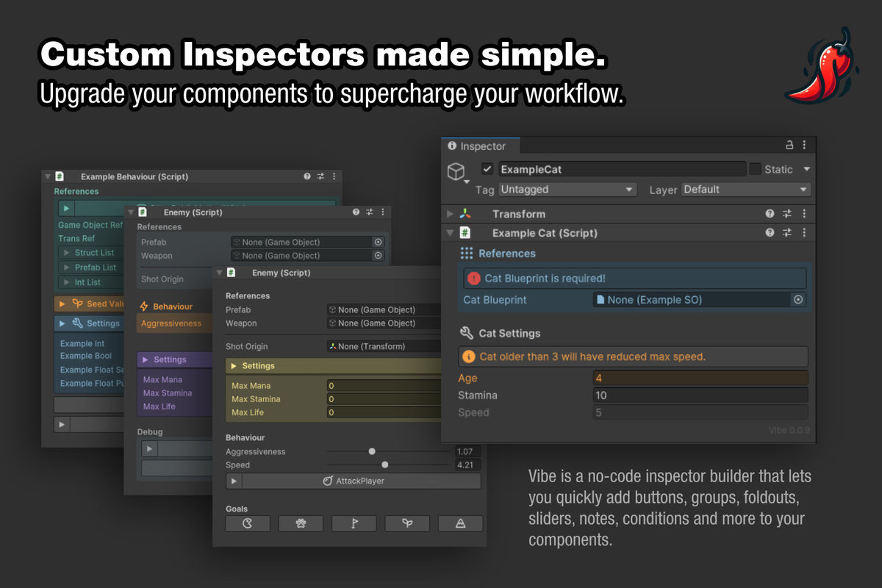Lock the ExampleCat Inspector with the padlock icon
882x588 pixels.
point(790,146)
